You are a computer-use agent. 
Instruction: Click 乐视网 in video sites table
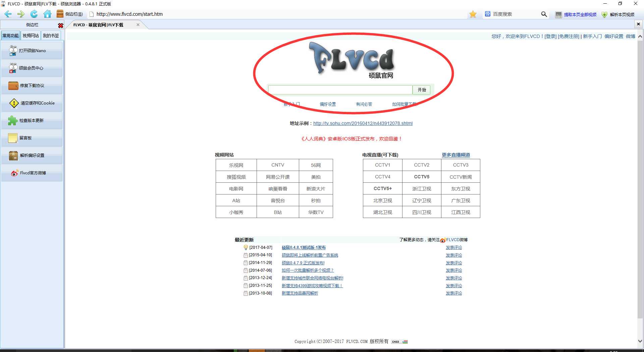236,165
